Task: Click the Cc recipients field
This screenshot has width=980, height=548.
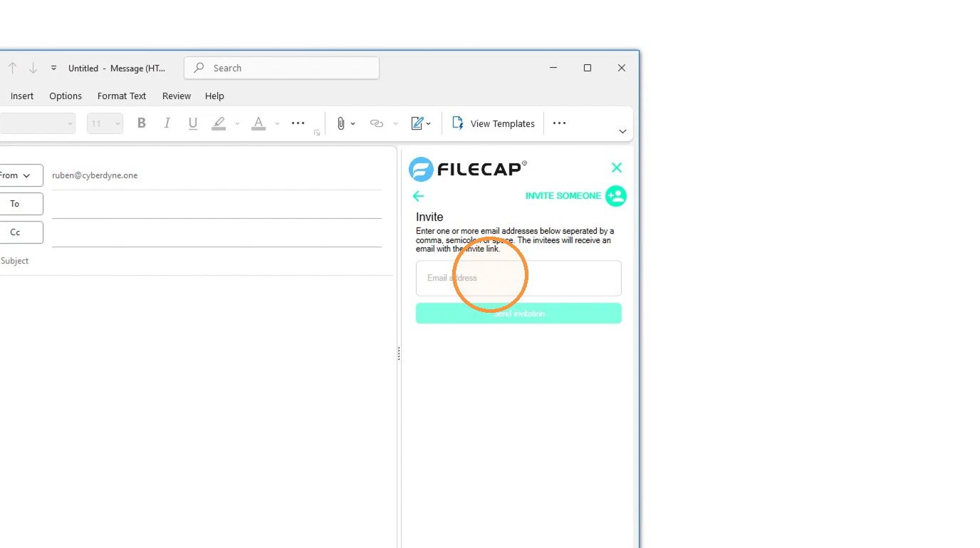Action: coord(217,233)
